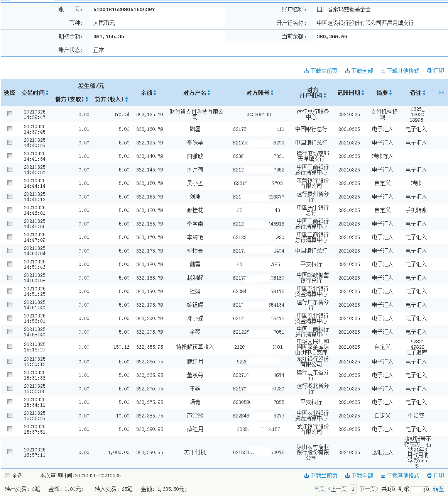Select the 财付通支付科技 transaction checkbox
448x497 pixels.
(10, 114)
